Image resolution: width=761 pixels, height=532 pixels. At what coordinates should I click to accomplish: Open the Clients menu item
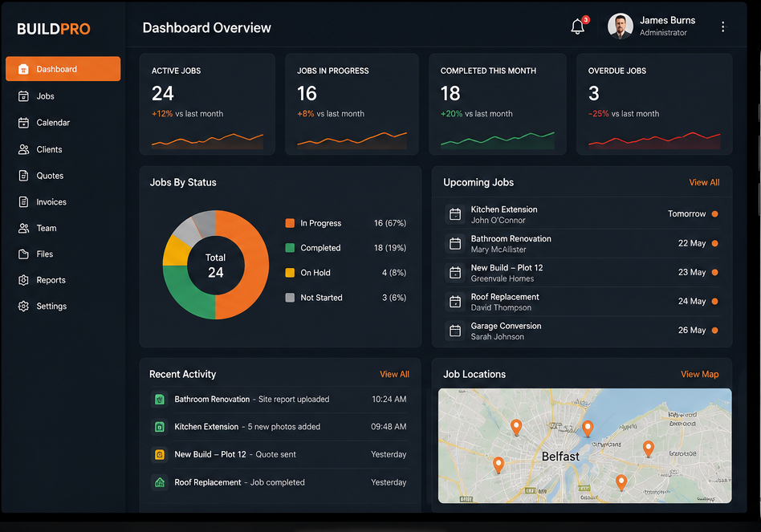click(63, 149)
